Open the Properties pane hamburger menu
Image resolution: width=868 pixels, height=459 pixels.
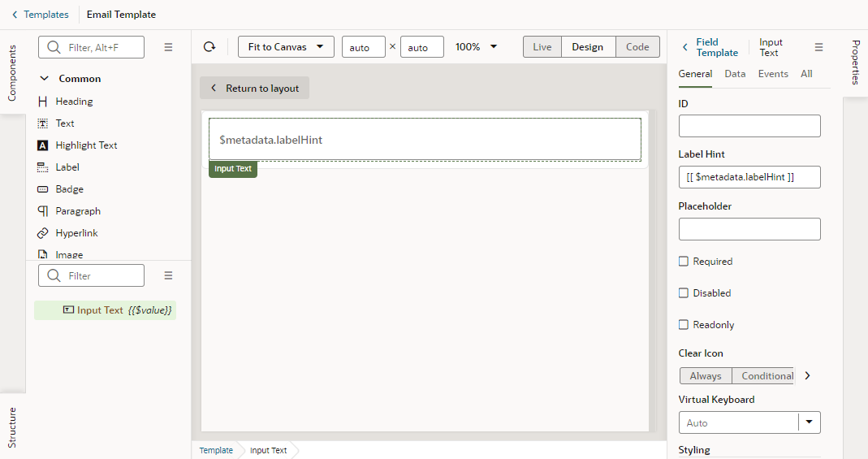[818, 48]
